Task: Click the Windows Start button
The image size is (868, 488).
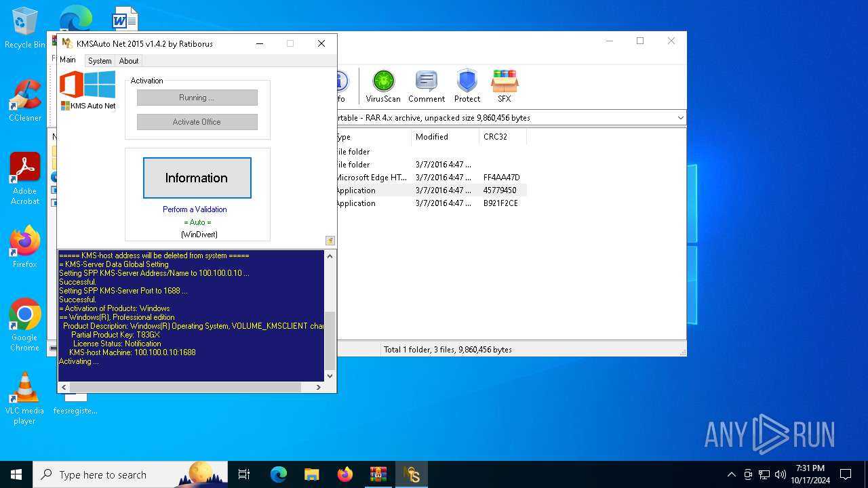Action: 16,474
